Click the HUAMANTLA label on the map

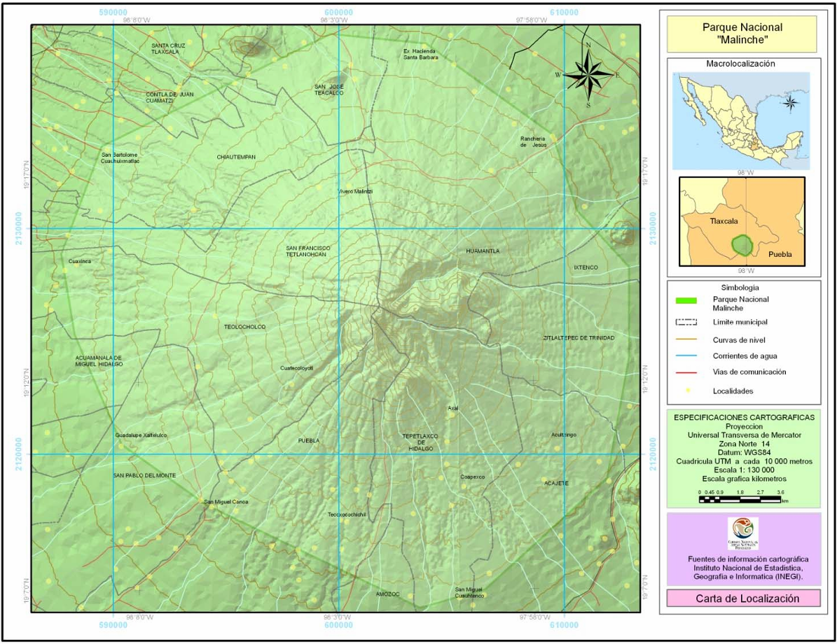click(x=483, y=251)
